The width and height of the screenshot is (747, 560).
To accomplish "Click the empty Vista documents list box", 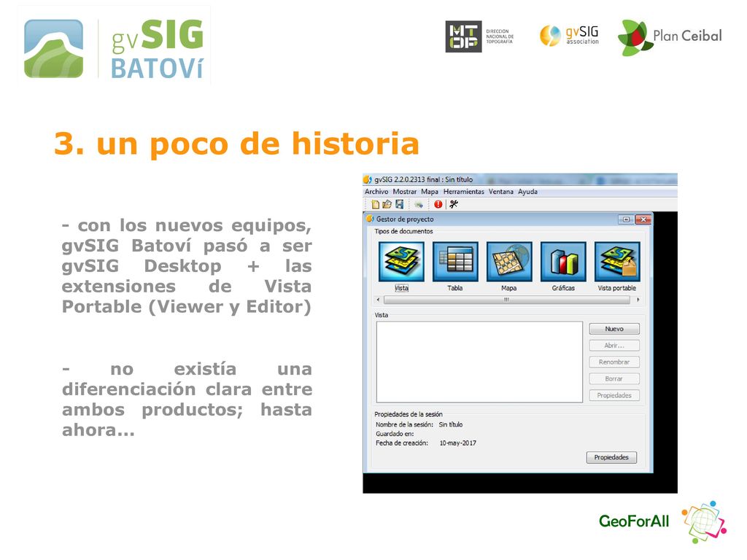I will coord(479,362).
